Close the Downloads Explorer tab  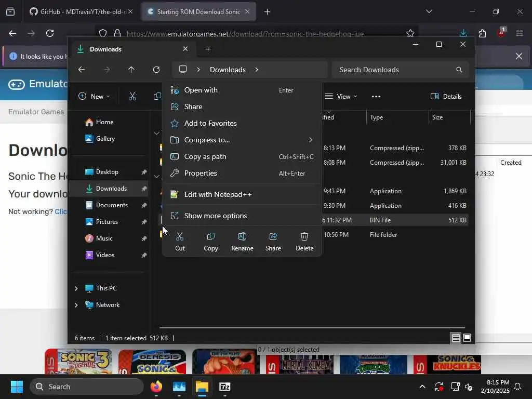pyautogui.click(x=185, y=49)
